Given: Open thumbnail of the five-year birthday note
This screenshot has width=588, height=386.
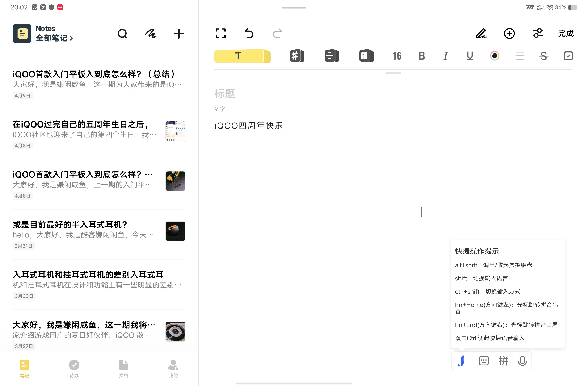Looking at the screenshot, I should click(x=175, y=131).
